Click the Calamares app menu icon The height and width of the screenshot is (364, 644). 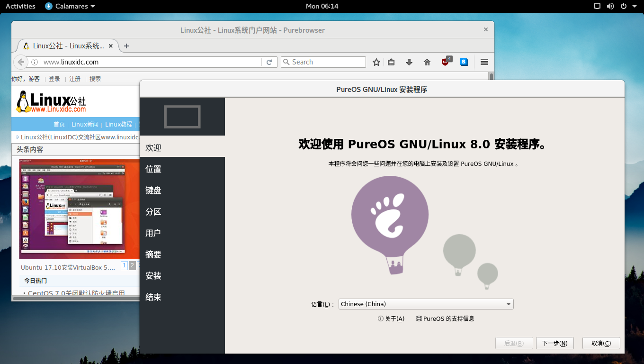tap(49, 6)
